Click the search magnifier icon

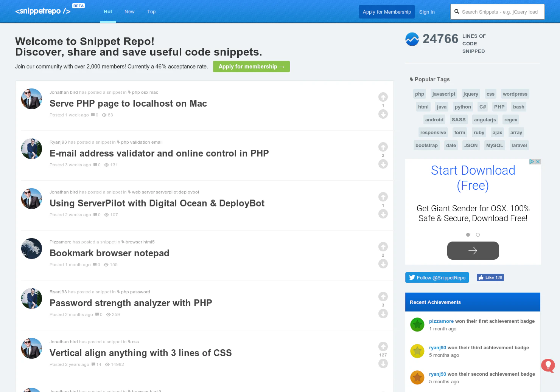456,11
